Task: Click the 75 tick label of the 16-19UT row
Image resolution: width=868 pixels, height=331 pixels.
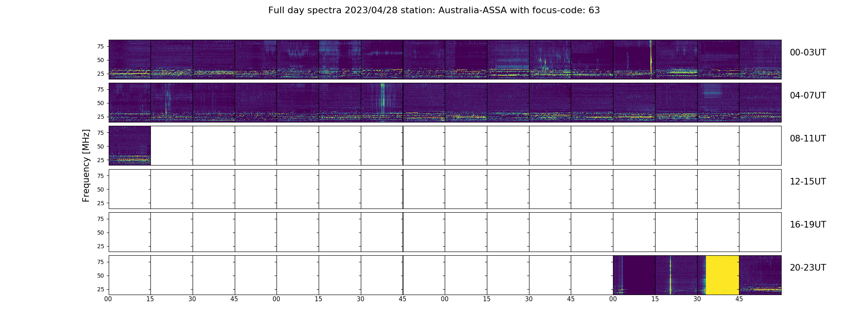Action: click(100, 219)
